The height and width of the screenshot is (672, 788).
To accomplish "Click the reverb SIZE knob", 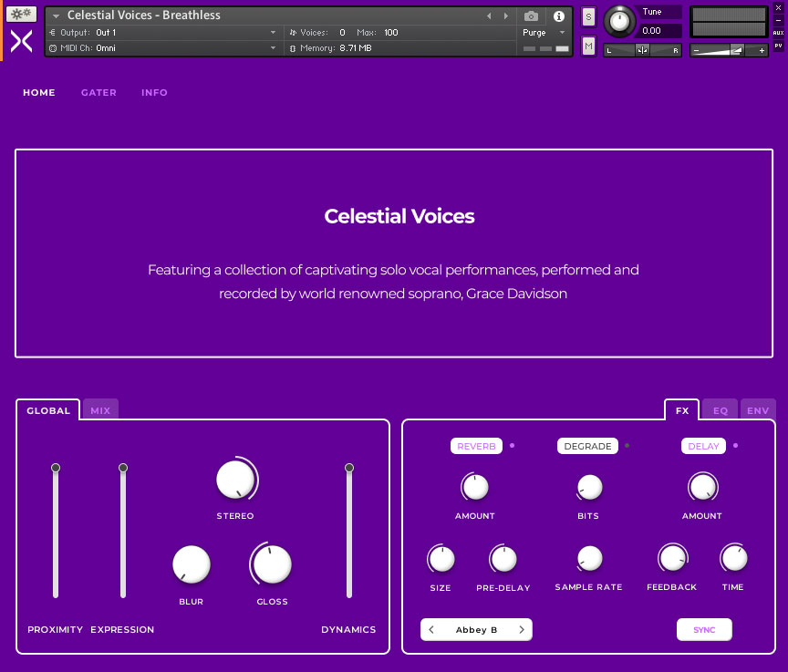I will 441,559.
